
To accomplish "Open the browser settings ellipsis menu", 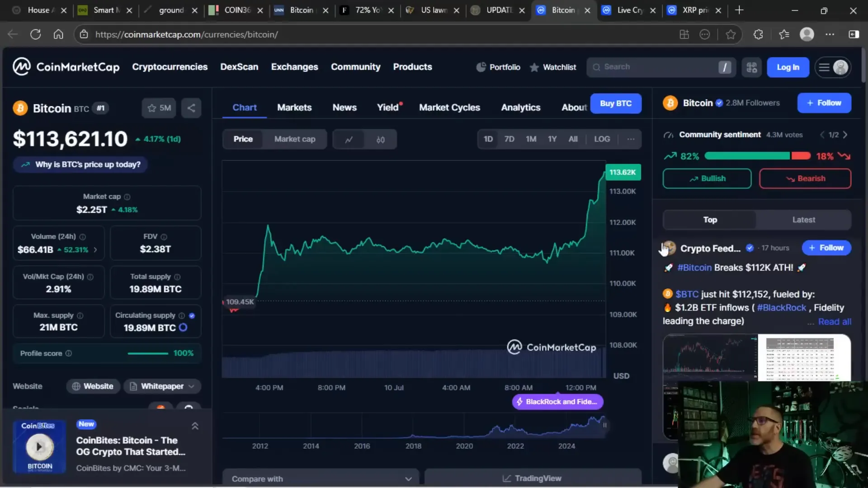I will 830,34.
